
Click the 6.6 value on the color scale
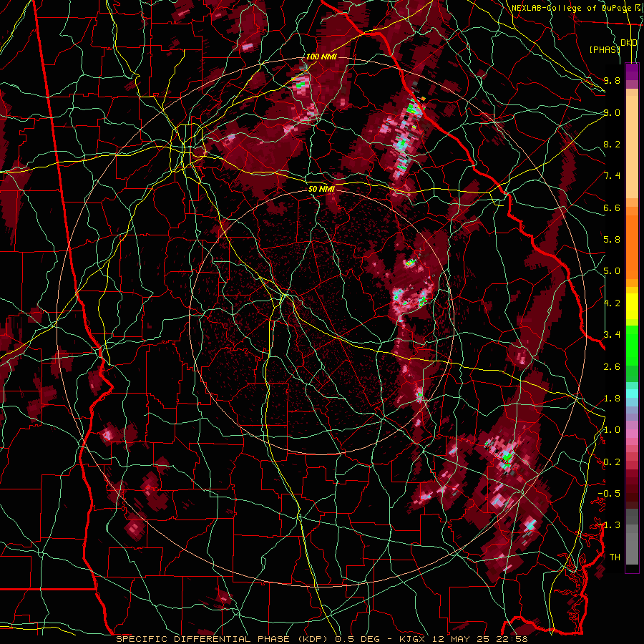[612, 208]
